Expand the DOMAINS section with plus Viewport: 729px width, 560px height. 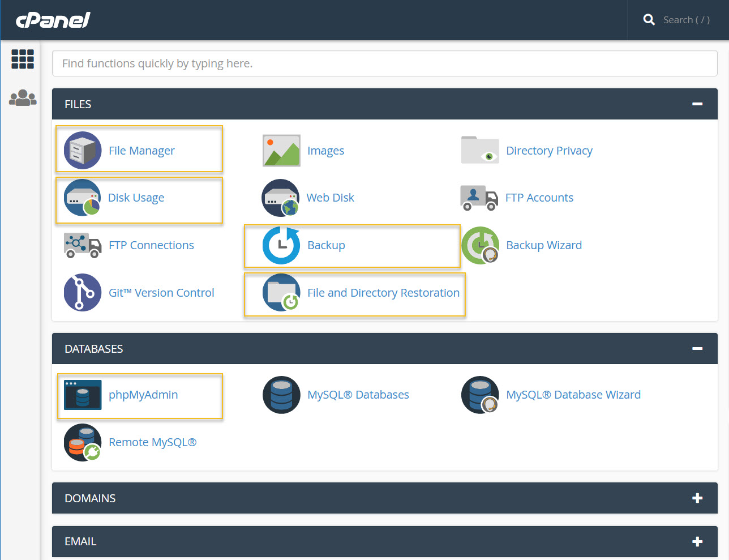point(697,498)
